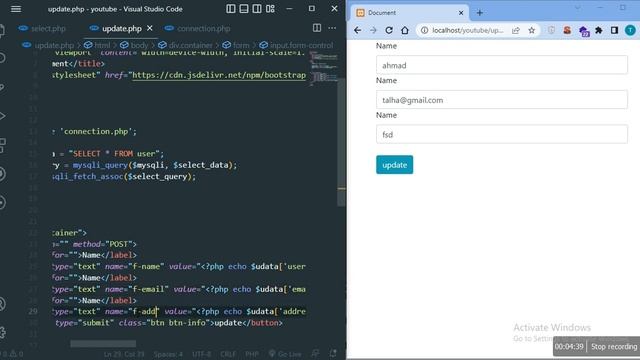Image resolution: width=640 pixels, height=360 pixels.
Task: Bookmark this page with star icon
Action: 531,30
